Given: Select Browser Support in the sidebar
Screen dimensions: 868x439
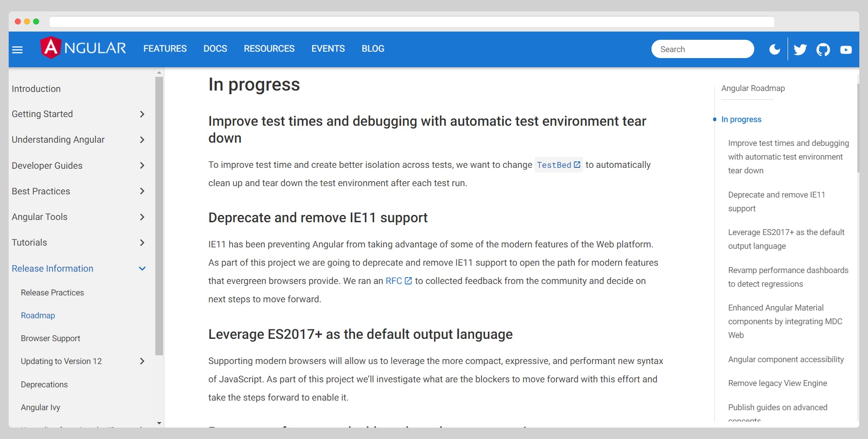Looking at the screenshot, I should [x=51, y=338].
